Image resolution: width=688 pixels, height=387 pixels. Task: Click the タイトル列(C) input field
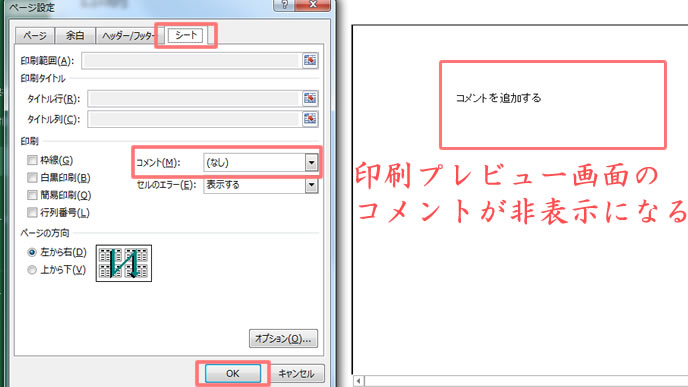[x=194, y=119]
